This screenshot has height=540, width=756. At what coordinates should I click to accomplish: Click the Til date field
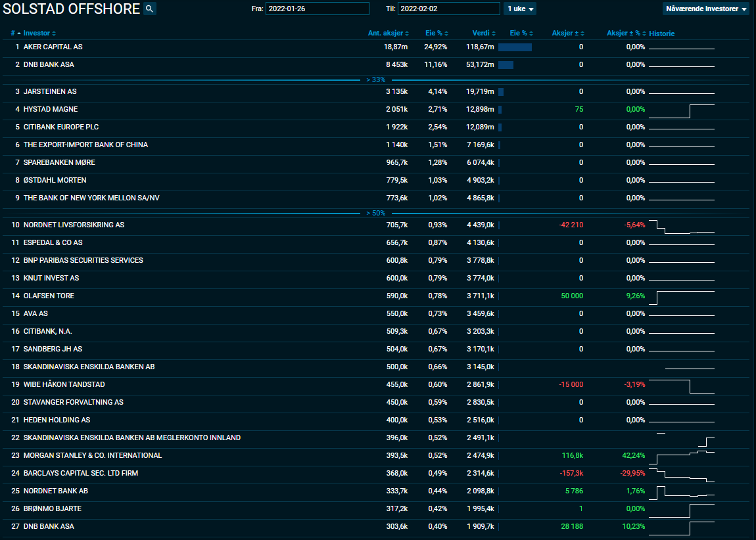pyautogui.click(x=449, y=9)
